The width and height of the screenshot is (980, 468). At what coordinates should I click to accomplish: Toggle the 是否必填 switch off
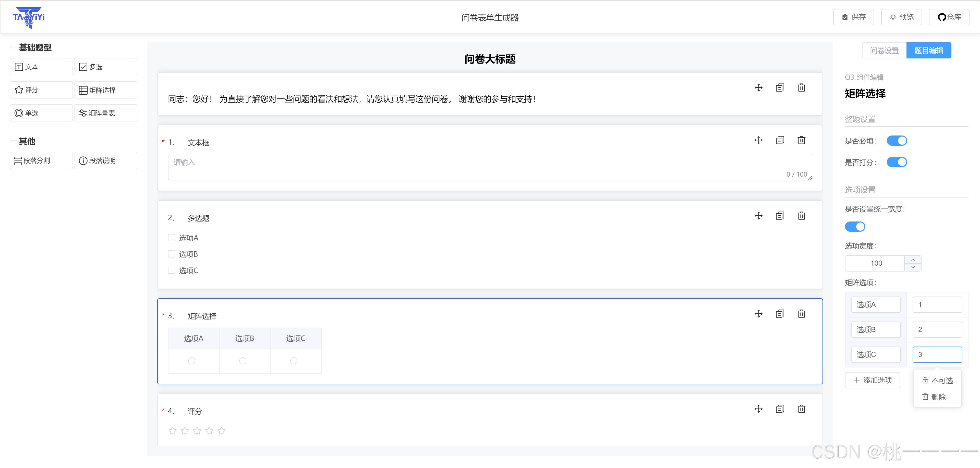[x=897, y=141]
